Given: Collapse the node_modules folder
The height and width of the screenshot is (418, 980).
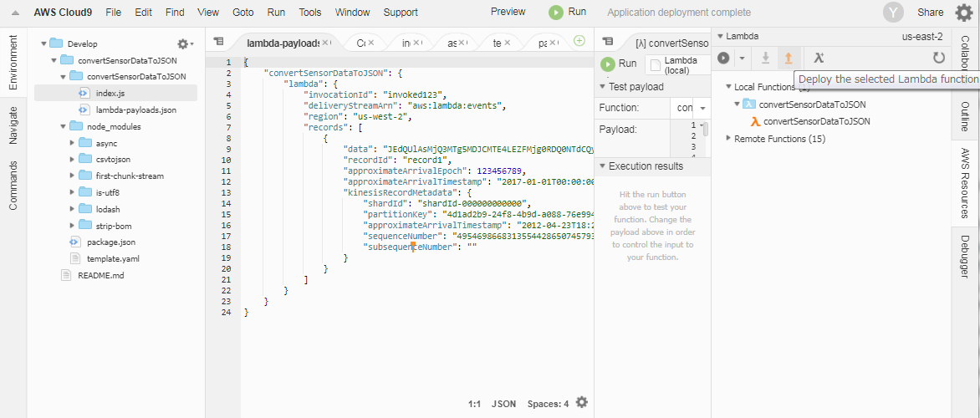Looking at the screenshot, I should (x=63, y=126).
